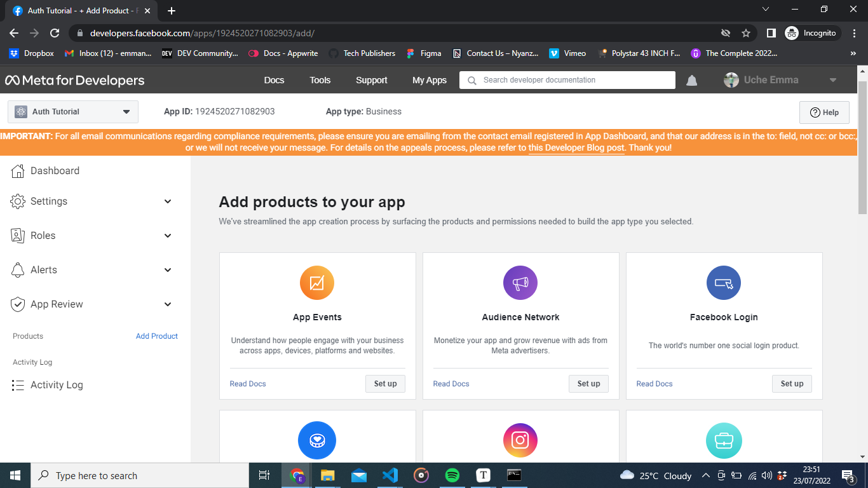Expand the Settings section in sidebar
The image size is (868, 488).
(168, 201)
